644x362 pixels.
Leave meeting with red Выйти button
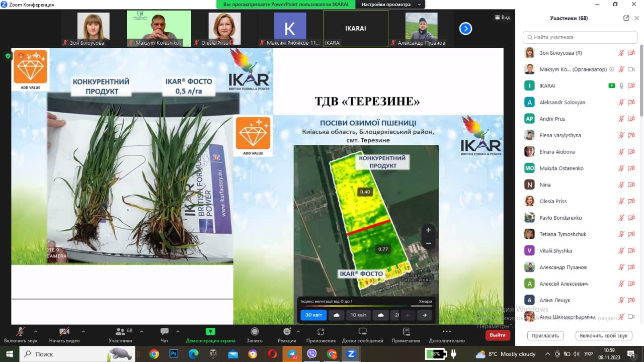498,335
